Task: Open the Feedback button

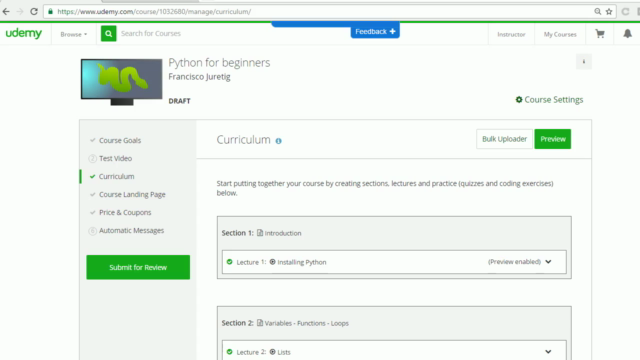Action: [x=375, y=31]
